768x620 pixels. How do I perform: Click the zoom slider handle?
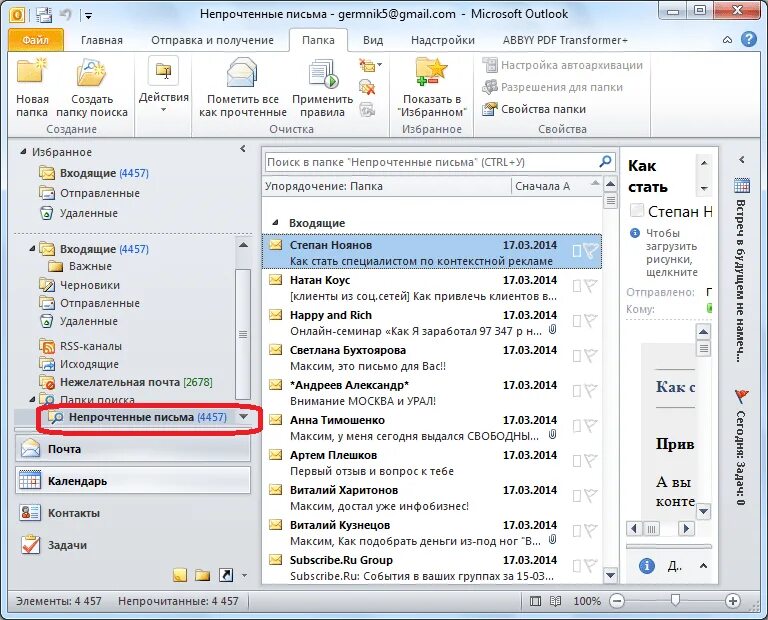point(675,600)
